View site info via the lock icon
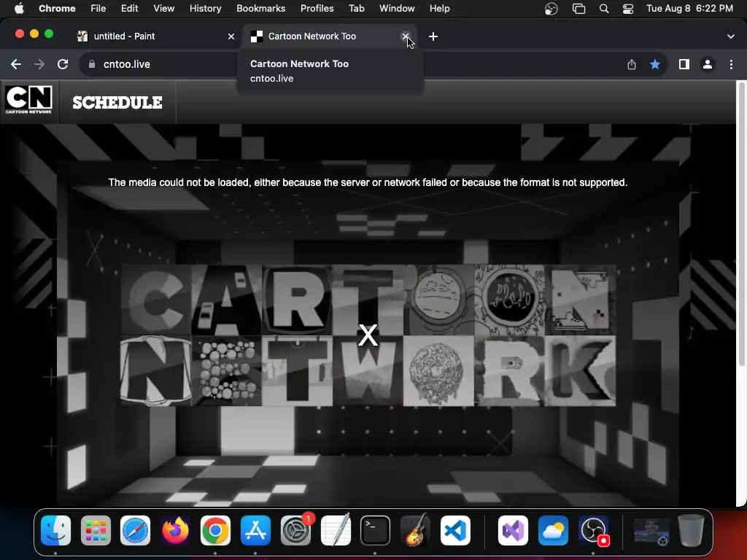 (x=92, y=64)
